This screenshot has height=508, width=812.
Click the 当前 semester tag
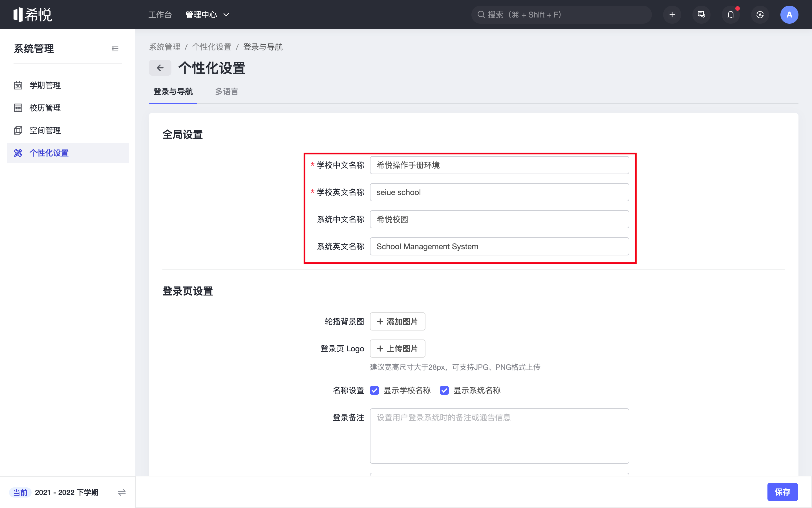[x=20, y=492]
